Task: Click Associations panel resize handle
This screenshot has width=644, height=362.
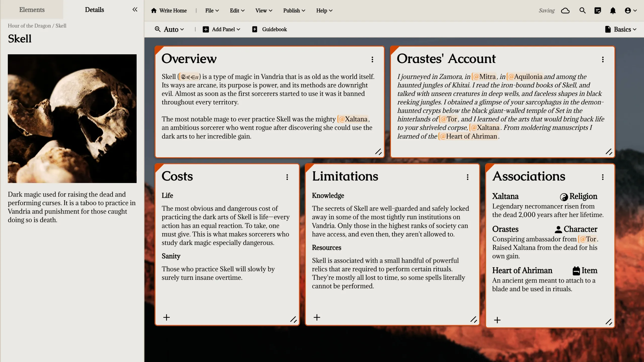Action: pos(609,322)
